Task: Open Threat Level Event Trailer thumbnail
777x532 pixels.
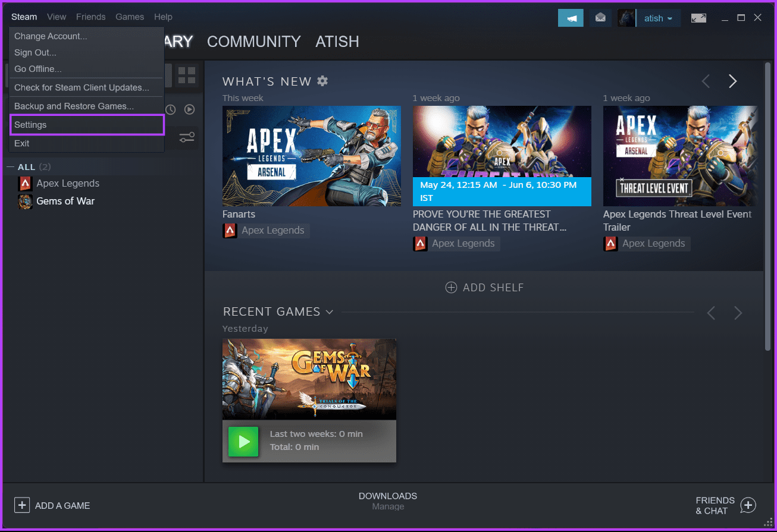Action: tap(681, 156)
